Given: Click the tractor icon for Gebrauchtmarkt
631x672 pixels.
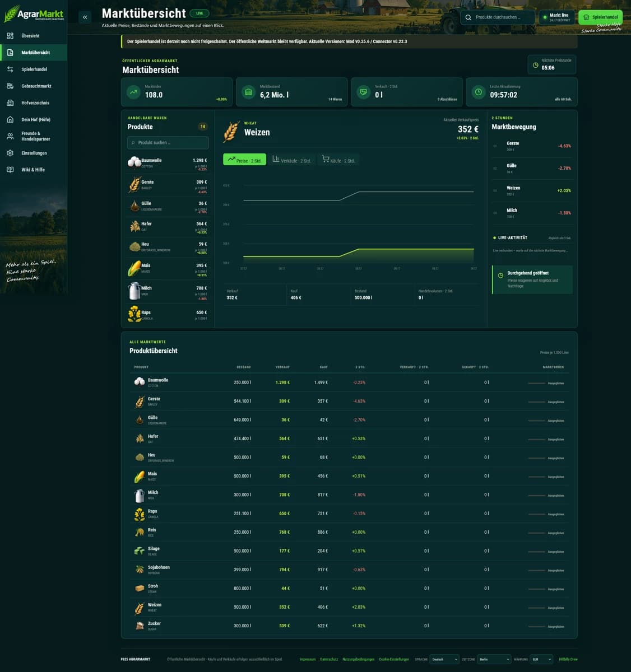Looking at the screenshot, I should [10, 86].
